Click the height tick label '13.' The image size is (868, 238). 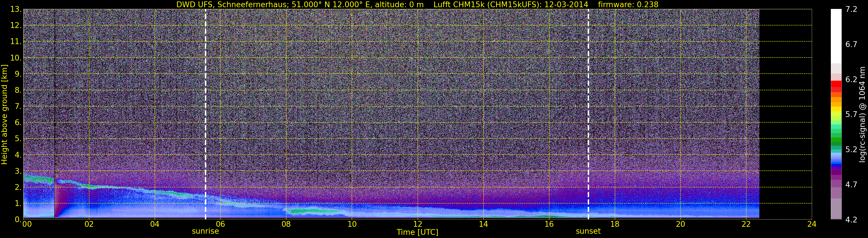pos(16,10)
